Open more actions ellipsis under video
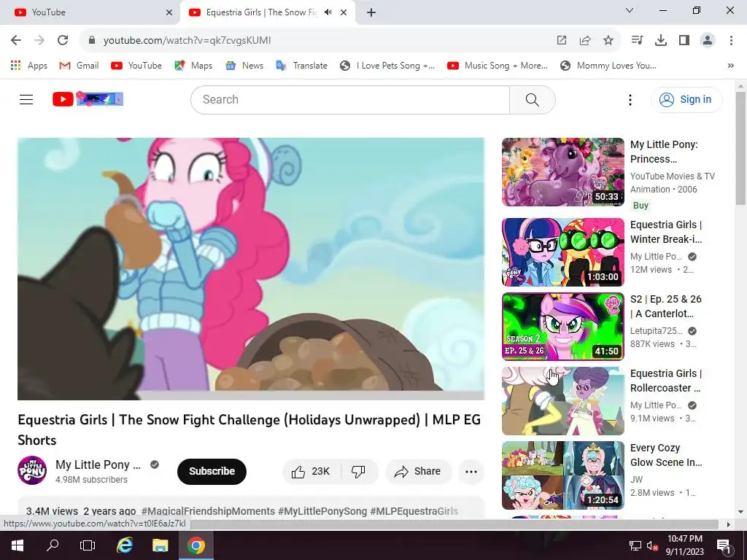747x560 pixels. (471, 472)
